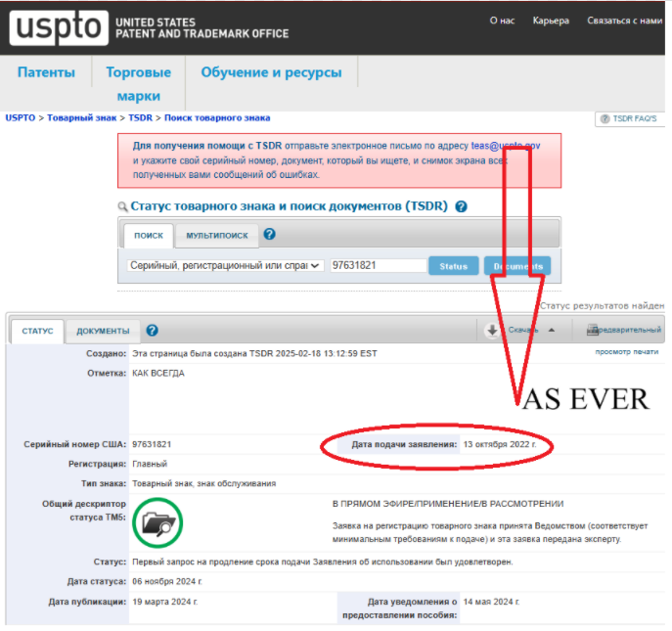Click the serial number input field
The height and width of the screenshot is (631, 672).
[379, 266]
